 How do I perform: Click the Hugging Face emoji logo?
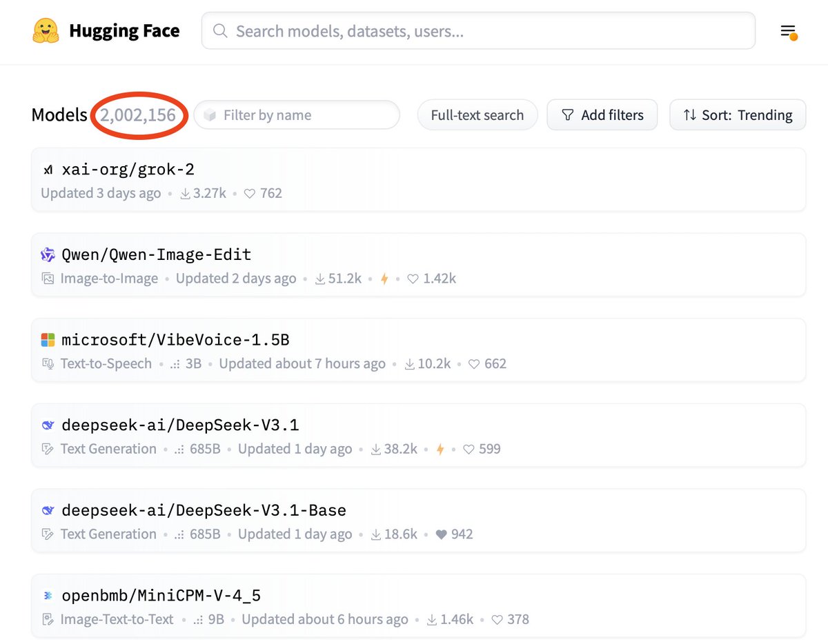(x=46, y=31)
